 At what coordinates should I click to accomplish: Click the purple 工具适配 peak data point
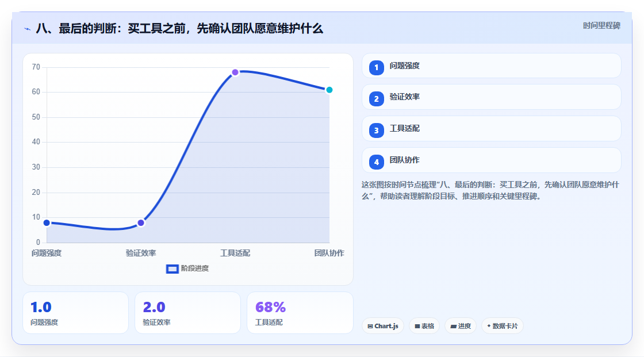point(235,72)
